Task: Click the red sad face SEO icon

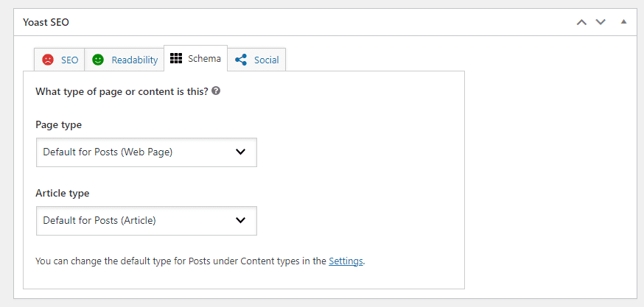Action: 48,60
